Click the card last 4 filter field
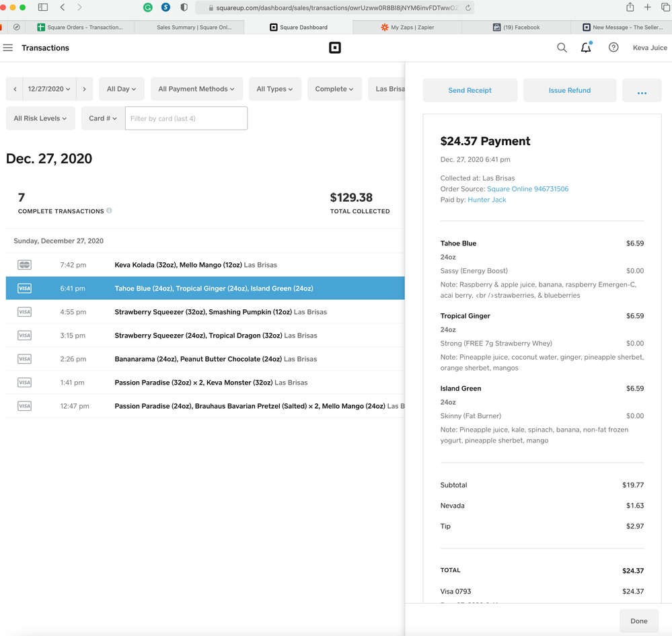This screenshot has height=636, width=672. [x=186, y=118]
